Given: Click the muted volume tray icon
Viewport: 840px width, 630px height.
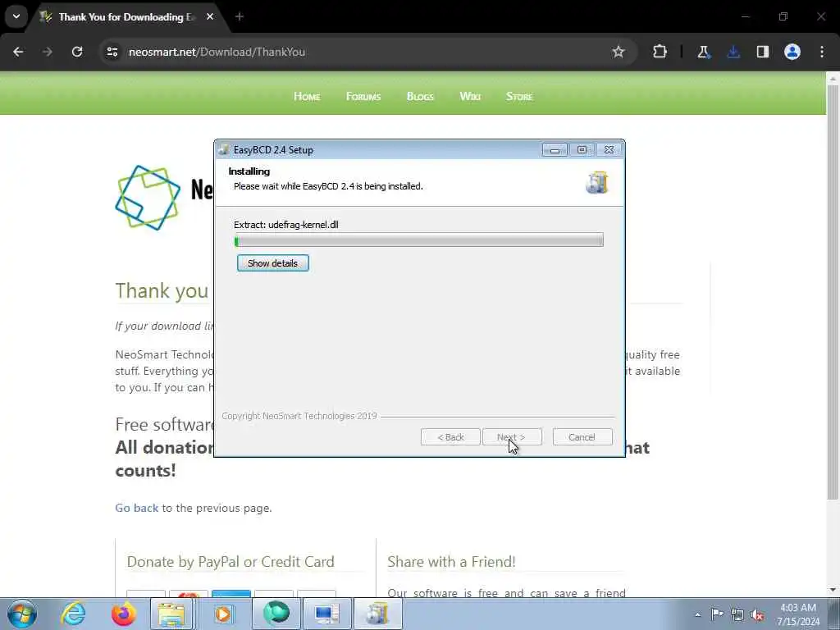Looking at the screenshot, I should [757, 614].
